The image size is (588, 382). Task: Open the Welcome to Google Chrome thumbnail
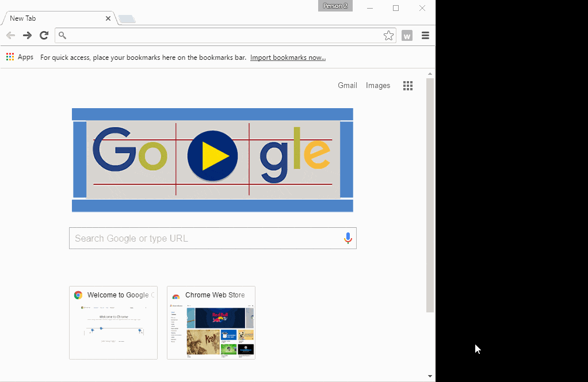[113, 323]
